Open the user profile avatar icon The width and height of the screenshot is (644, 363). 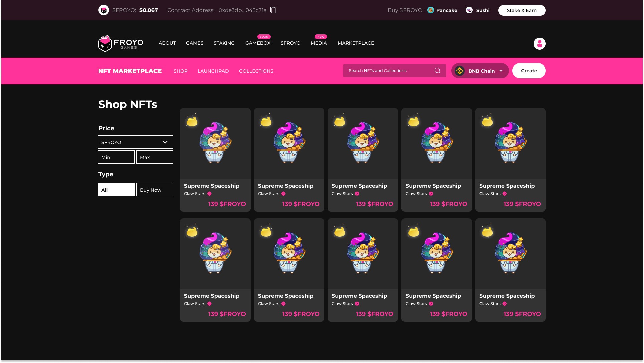pos(539,44)
